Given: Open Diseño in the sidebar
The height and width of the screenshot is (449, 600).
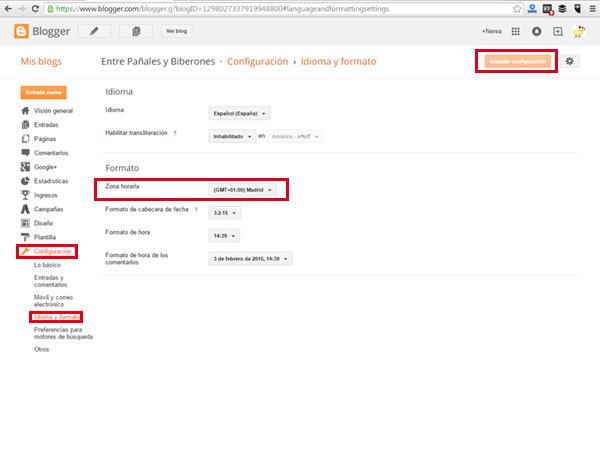Looking at the screenshot, I should [x=43, y=223].
